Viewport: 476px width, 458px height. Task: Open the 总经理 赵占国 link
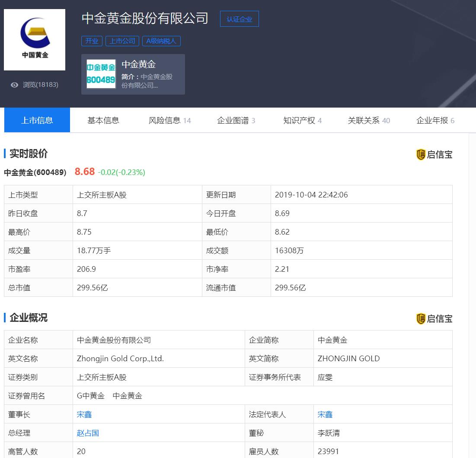(x=88, y=433)
